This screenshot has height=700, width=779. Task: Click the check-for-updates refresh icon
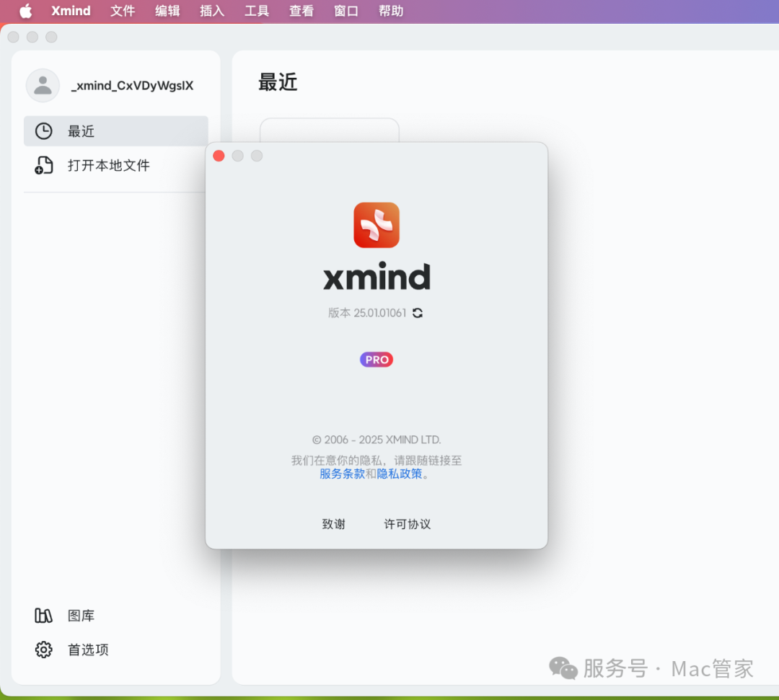[418, 313]
